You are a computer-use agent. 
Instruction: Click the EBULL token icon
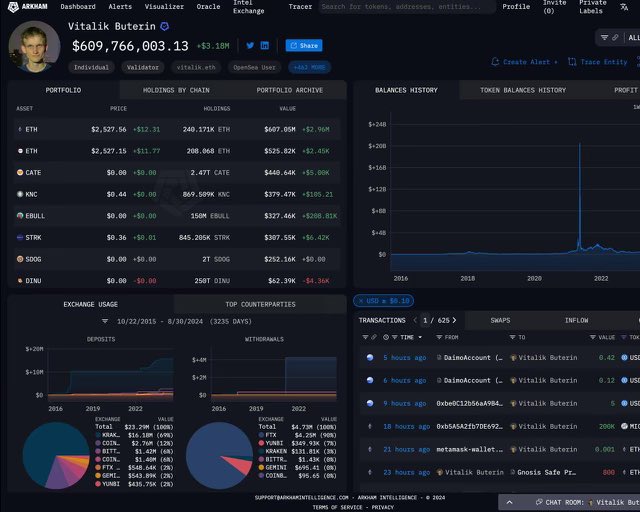click(x=20, y=216)
